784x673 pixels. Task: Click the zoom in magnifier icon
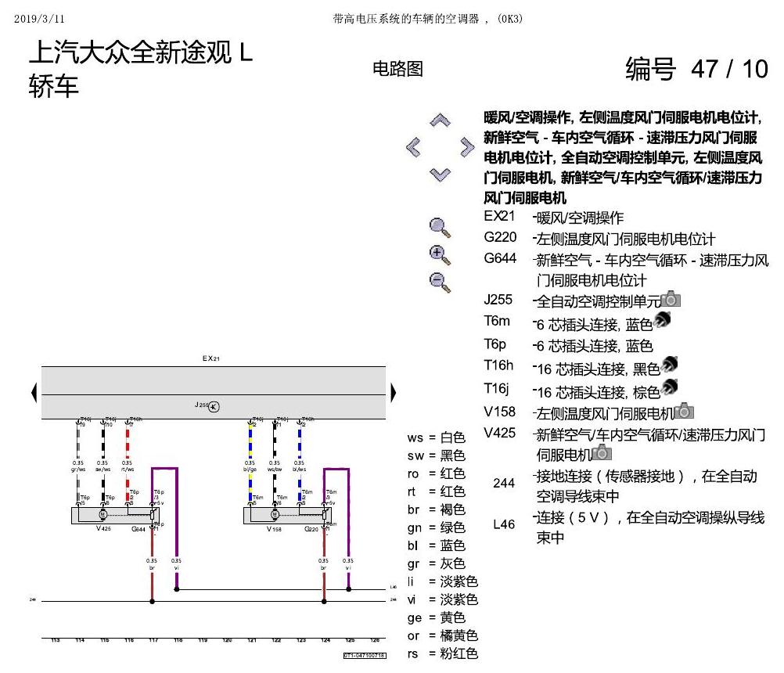pyautogui.click(x=440, y=255)
